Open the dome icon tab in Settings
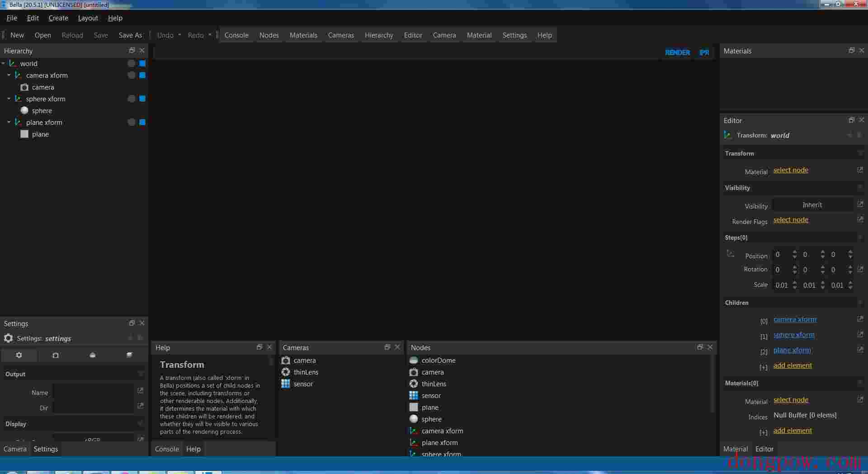 click(x=93, y=355)
